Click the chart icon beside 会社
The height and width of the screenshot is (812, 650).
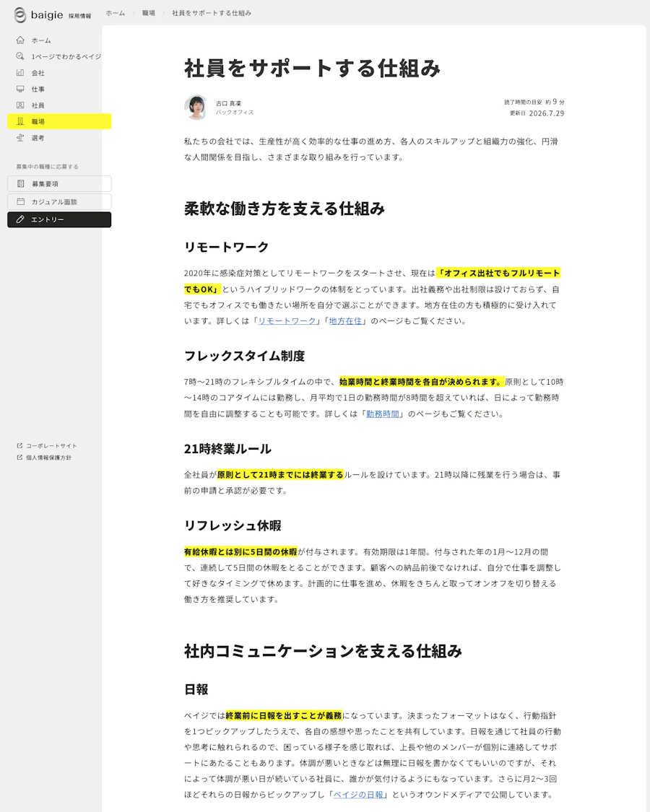(x=20, y=72)
